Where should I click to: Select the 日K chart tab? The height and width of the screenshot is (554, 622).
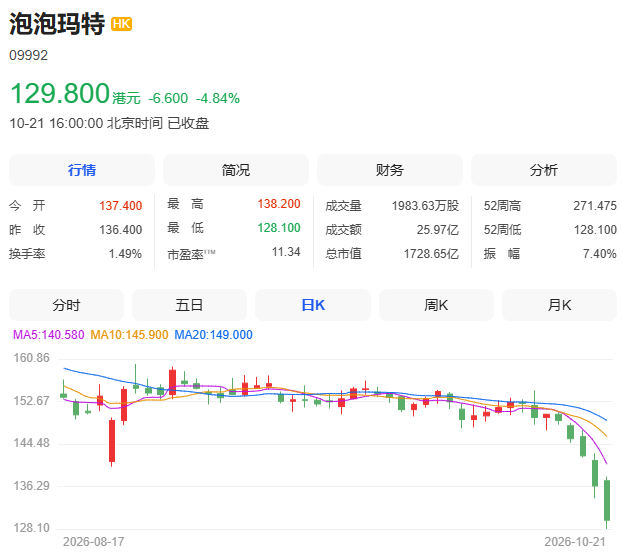tap(313, 305)
